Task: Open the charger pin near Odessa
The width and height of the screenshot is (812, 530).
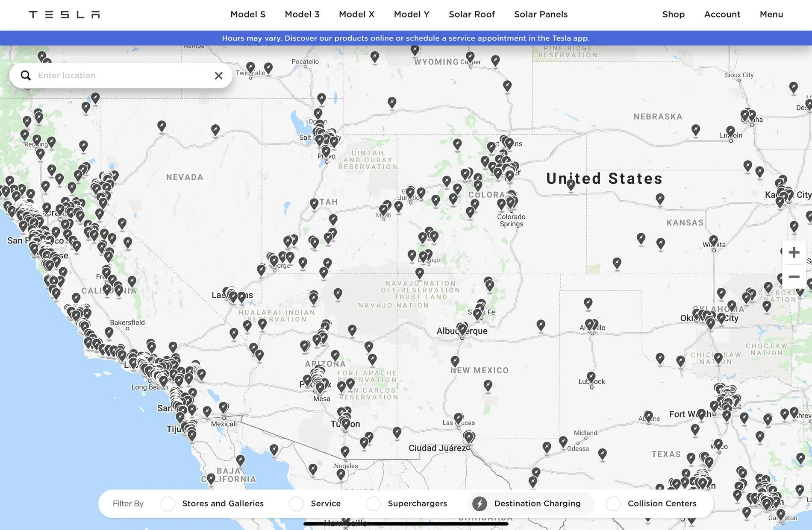Action: click(x=563, y=442)
